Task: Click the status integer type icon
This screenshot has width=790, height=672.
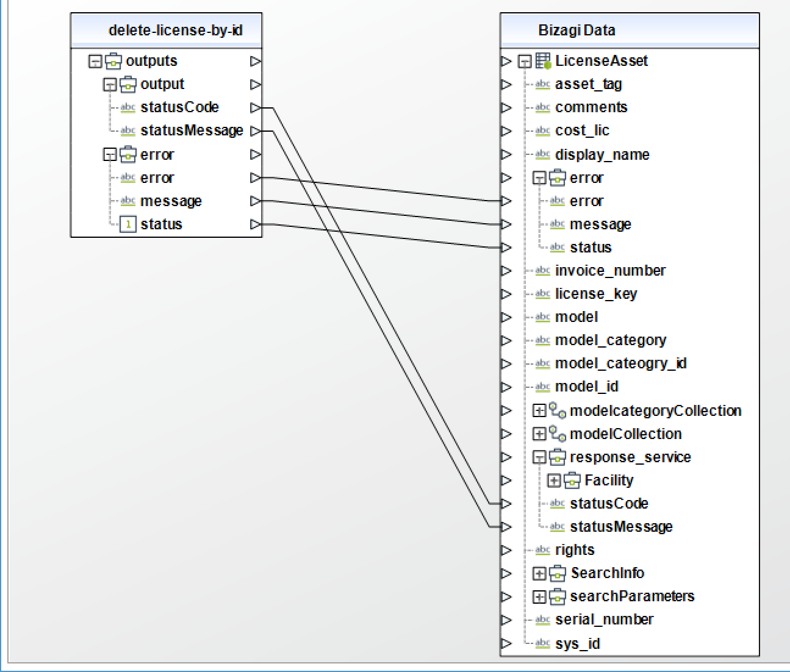Action: (x=127, y=224)
